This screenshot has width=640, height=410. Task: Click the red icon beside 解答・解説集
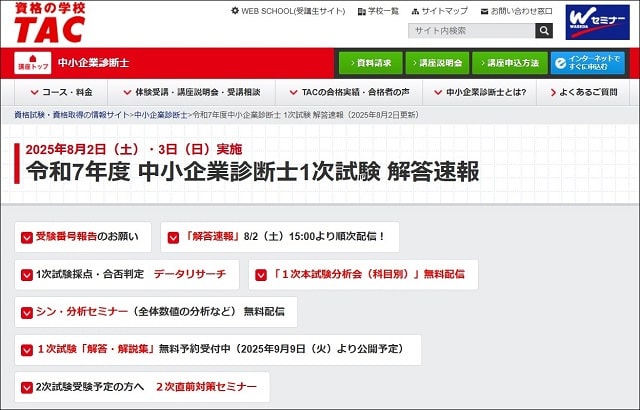[27, 350]
